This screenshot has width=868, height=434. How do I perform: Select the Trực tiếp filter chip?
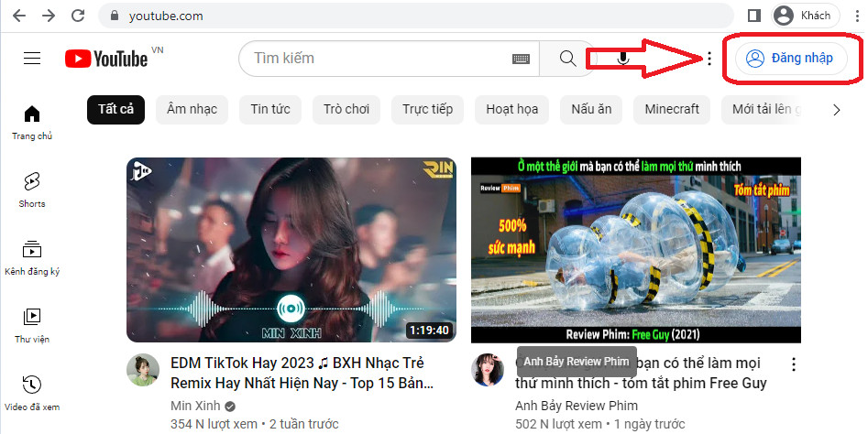click(x=427, y=110)
